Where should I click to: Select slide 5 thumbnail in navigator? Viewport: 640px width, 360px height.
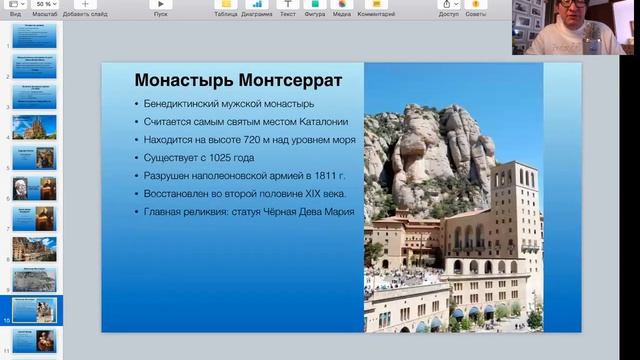tap(34, 158)
